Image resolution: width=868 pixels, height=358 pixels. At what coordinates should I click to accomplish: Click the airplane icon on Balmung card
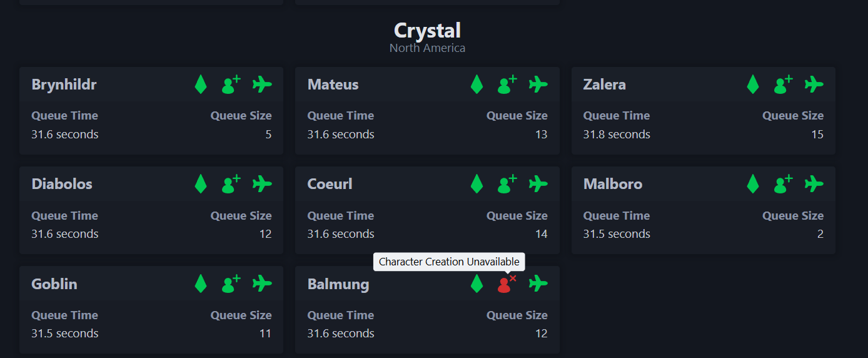coord(538,284)
